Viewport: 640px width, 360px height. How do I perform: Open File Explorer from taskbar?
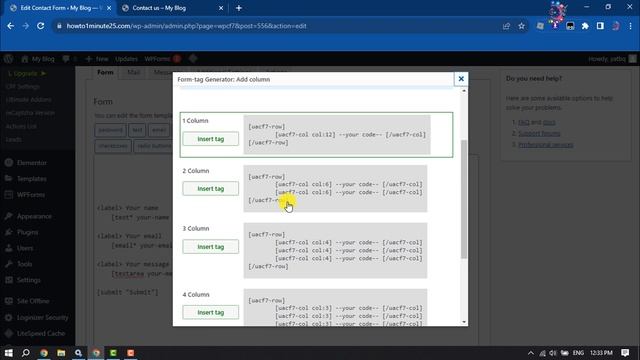[x=61, y=353]
